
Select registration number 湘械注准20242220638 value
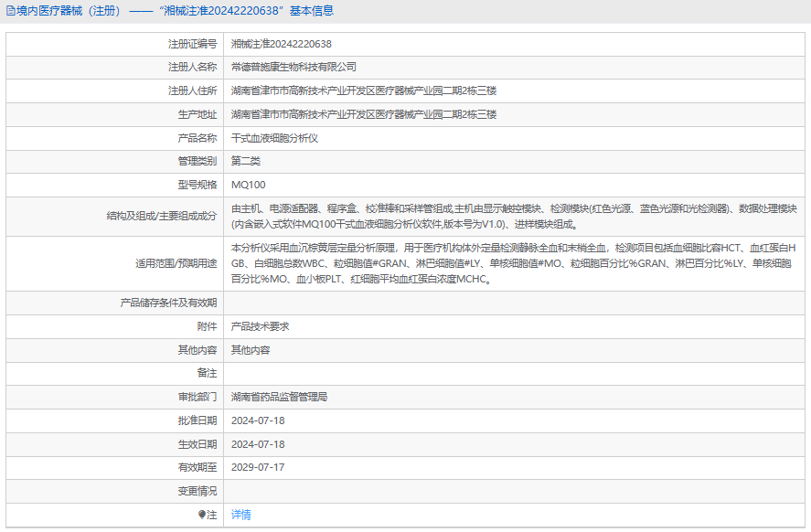[x=282, y=44]
